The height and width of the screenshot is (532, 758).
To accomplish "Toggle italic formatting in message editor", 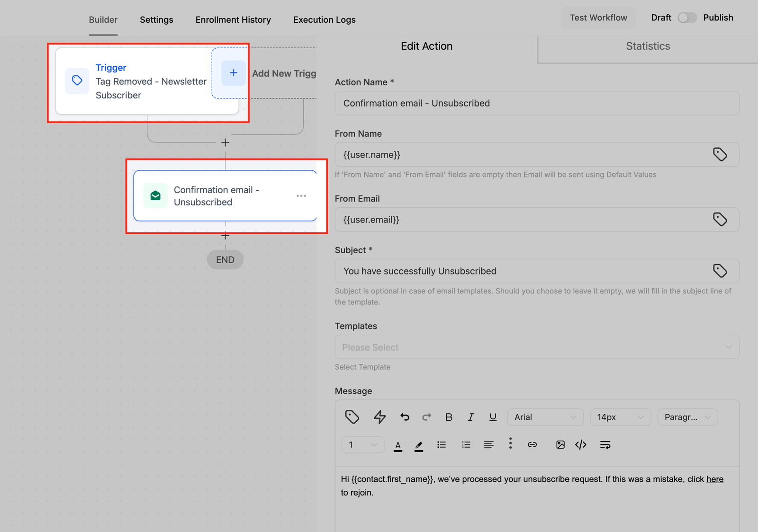I will (470, 417).
